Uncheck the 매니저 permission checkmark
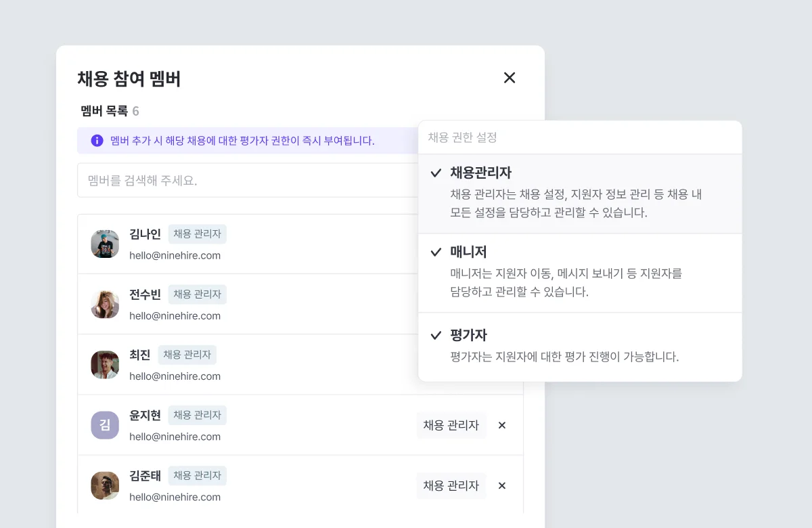The width and height of the screenshot is (812, 528). tap(436, 252)
